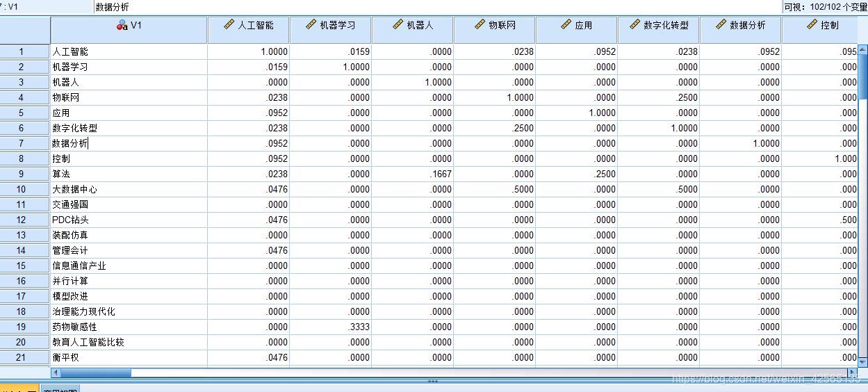Click the 大数据中心 cell
The width and height of the screenshot is (868, 392).
coord(129,189)
